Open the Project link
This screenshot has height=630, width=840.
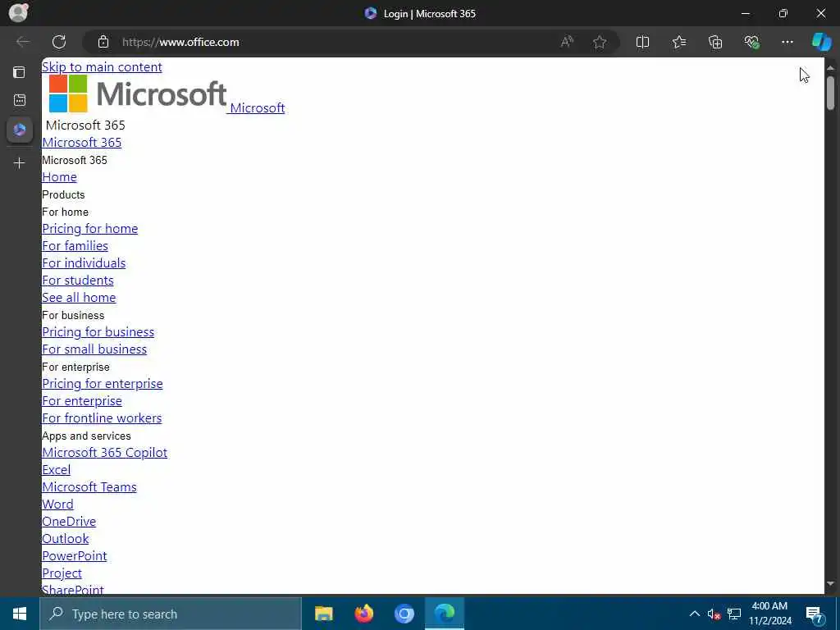pos(62,573)
